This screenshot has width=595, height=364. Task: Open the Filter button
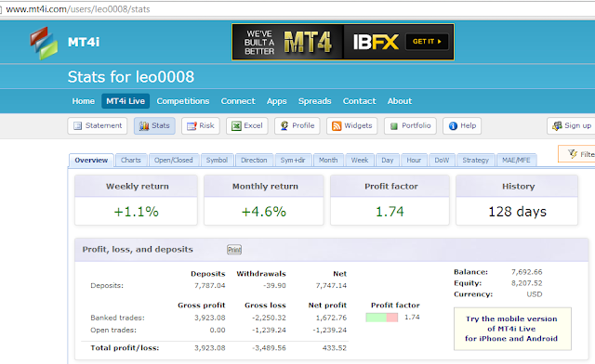(x=576, y=154)
